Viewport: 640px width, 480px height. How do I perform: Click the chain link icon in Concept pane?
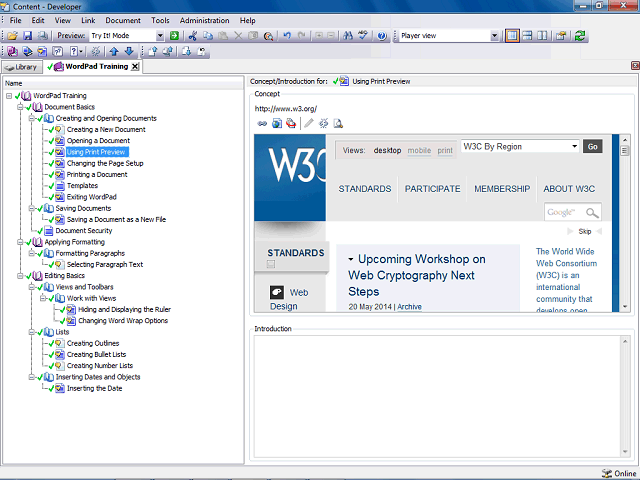point(262,123)
